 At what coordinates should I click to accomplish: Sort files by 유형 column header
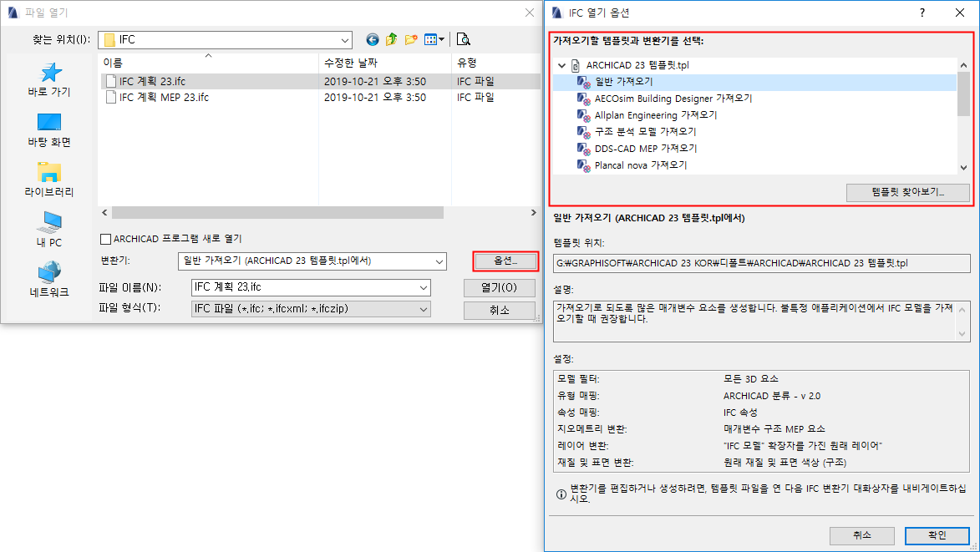pos(495,63)
